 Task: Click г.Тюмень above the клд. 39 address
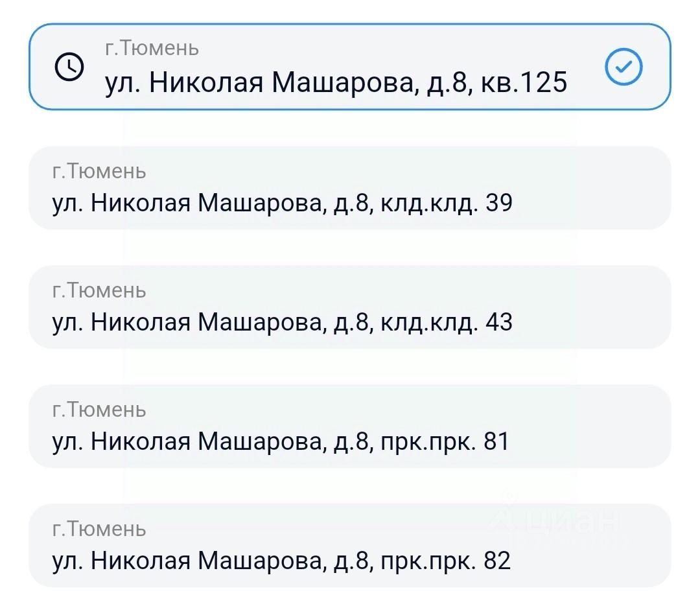click(x=99, y=172)
